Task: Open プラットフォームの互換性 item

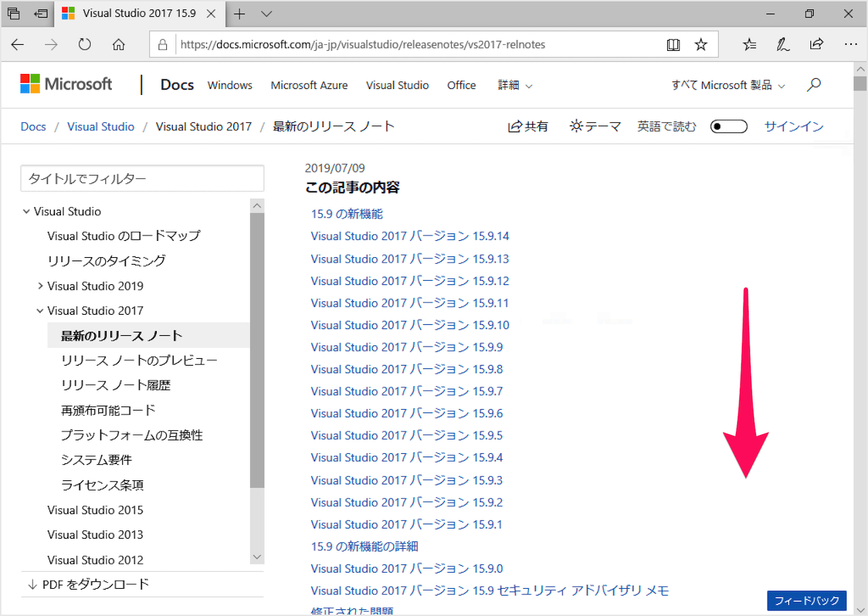Action: click(x=132, y=435)
